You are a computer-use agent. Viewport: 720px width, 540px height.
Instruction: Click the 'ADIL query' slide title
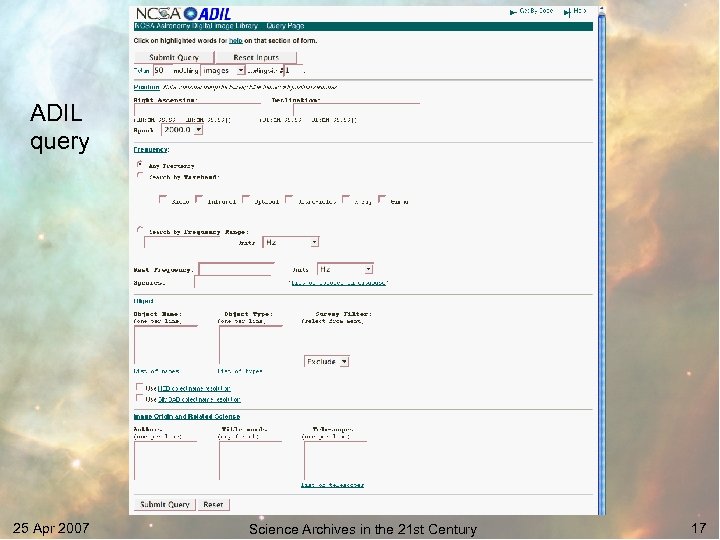point(59,128)
